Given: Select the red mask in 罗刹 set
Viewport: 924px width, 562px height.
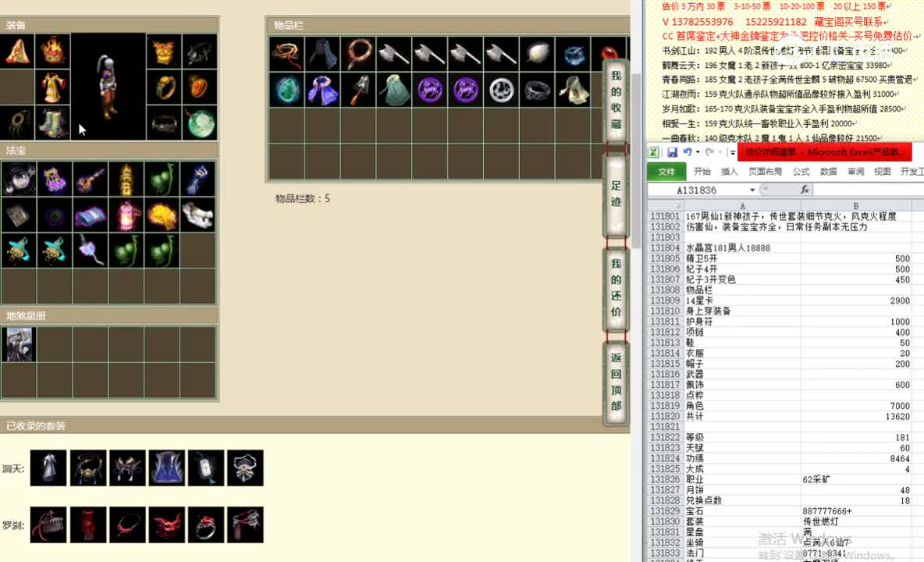Looking at the screenshot, I should coord(167,525).
